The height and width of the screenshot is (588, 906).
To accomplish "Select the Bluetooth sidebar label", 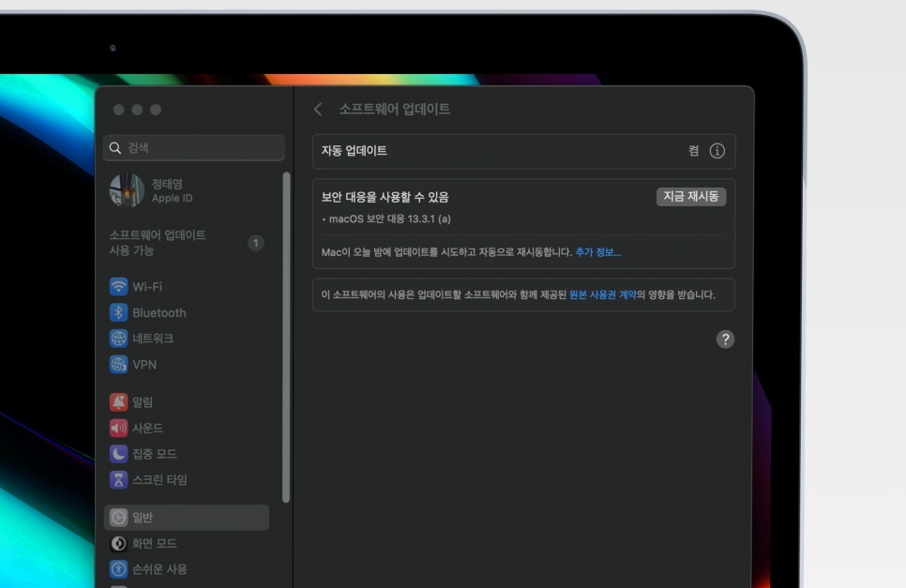I will (159, 313).
